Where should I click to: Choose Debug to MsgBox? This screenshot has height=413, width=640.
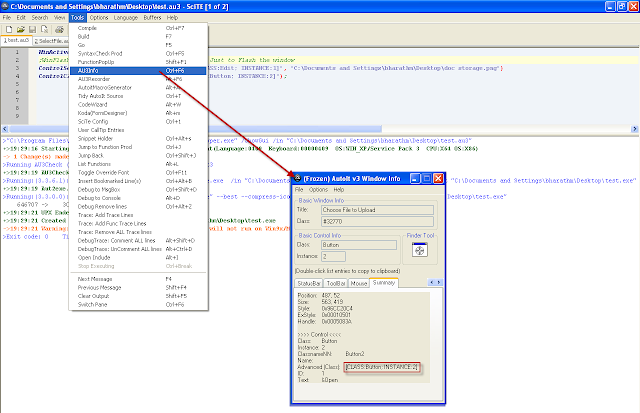(138, 189)
